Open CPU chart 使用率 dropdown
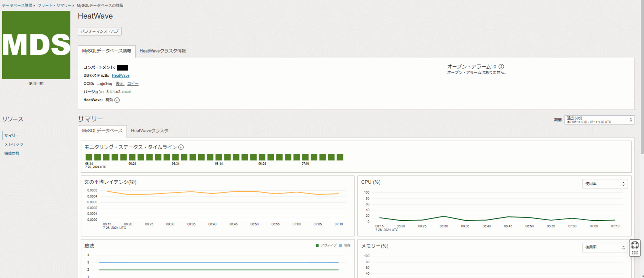Image resolution: width=644 pixels, height=278 pixels. (605, 184)
